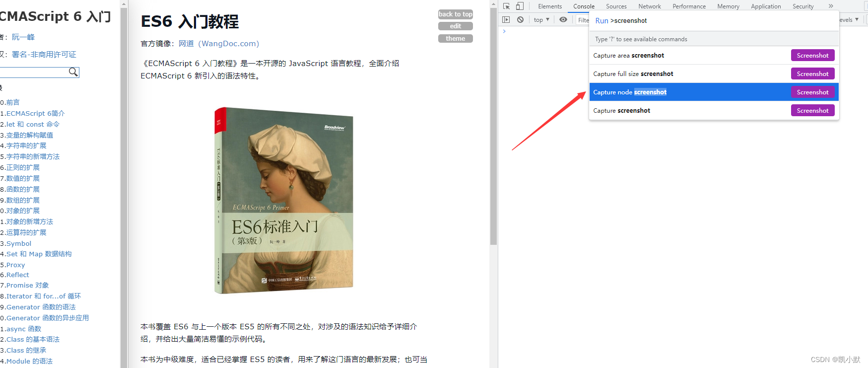This screenshot has width=868, height=368.
Task: Click Screenshot badge on last command
Action: (x=812, y=110)
